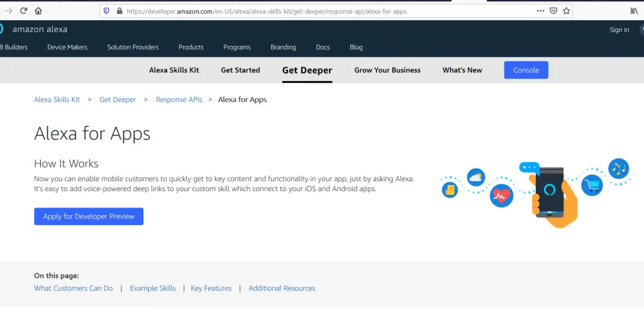Open the Solution Providers menu
This screenshot has height=329, width=644.
coord(133,47)
